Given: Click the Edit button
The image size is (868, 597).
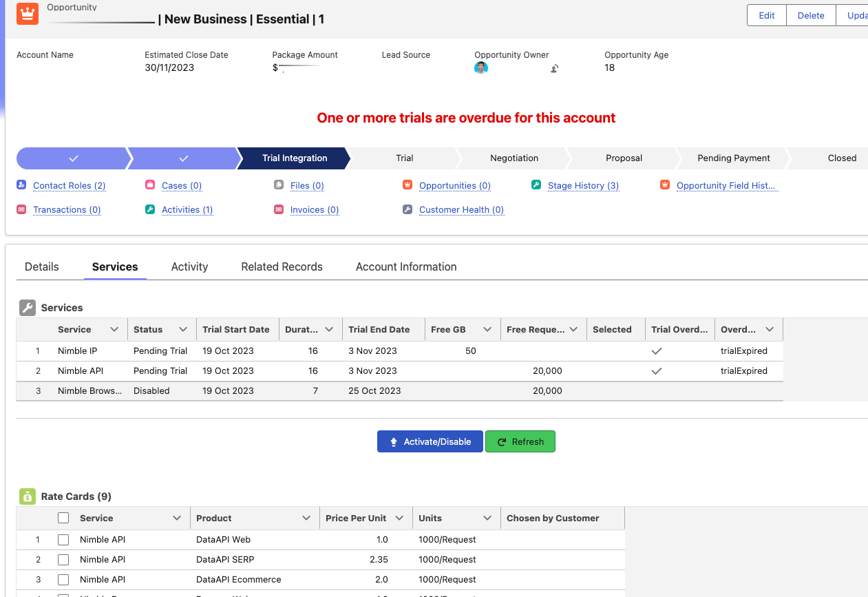Looking at the screenshot, I should point(767,15).
